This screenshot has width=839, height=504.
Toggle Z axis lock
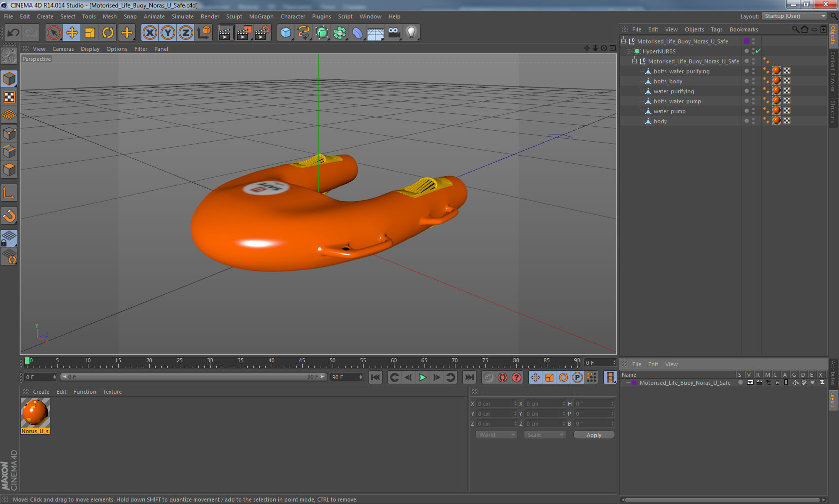(x=186, y=33)
